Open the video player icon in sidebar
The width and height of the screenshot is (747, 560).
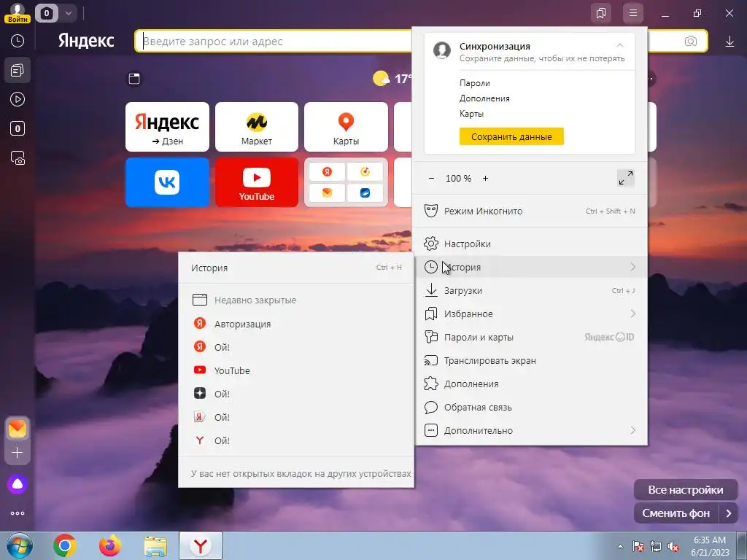coord(18,99)
